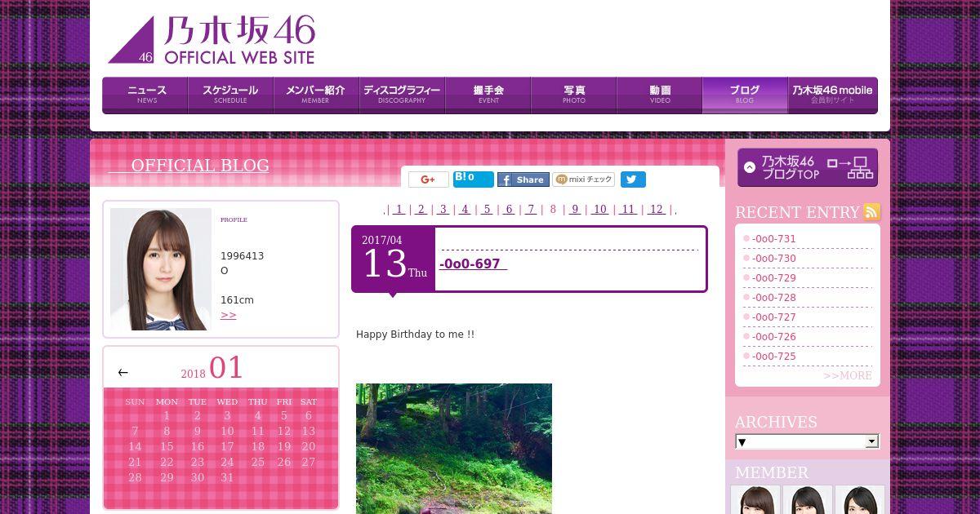This screenshot has height=514, width=980.
Task: Click the profile >> details link
Action: click(229, 315)
